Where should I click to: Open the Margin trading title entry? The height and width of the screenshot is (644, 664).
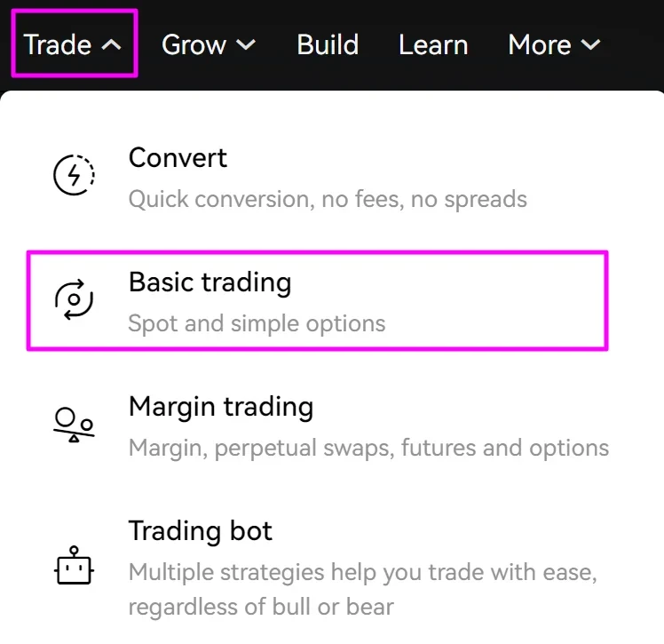click(x=221, y=407)
